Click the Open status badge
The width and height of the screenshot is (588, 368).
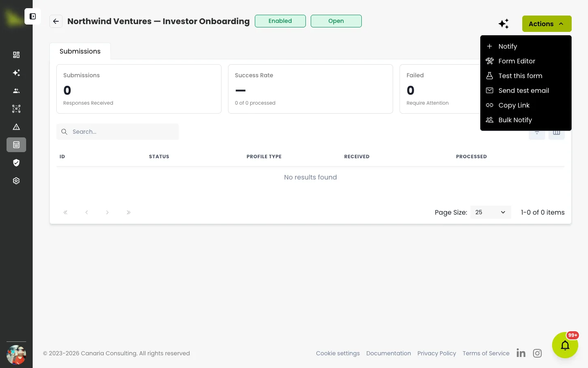pyautogui.click(x=336, y=21)
